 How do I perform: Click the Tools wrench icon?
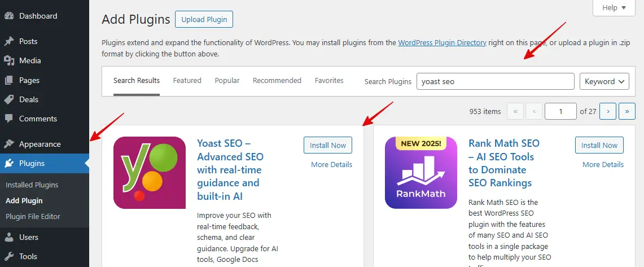click(x=9, y=256)
